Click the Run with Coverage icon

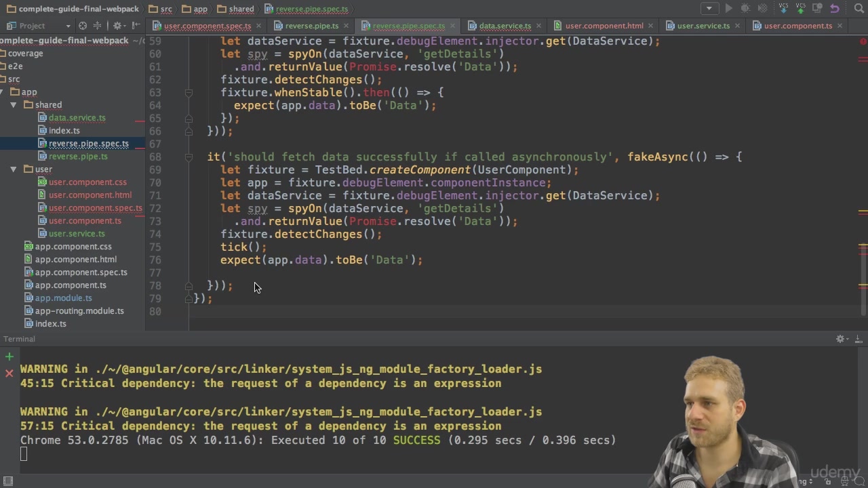762,9
